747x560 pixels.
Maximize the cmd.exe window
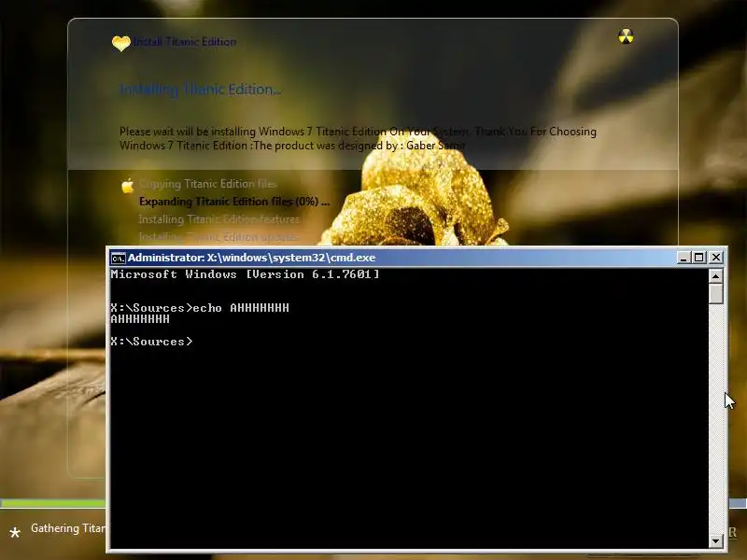698,258
